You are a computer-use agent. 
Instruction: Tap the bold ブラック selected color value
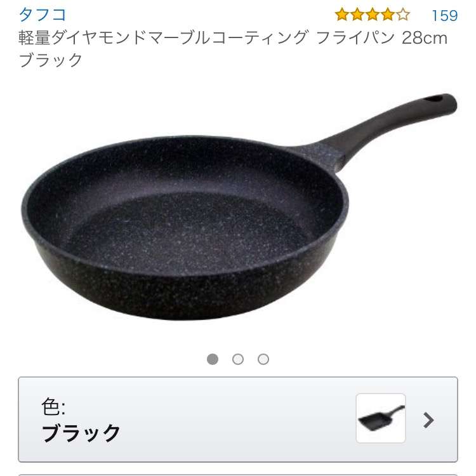(81, 433)
